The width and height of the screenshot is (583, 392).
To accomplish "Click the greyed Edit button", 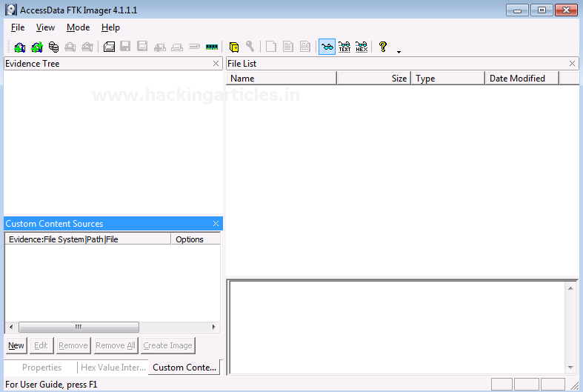I will click(41, 345).
